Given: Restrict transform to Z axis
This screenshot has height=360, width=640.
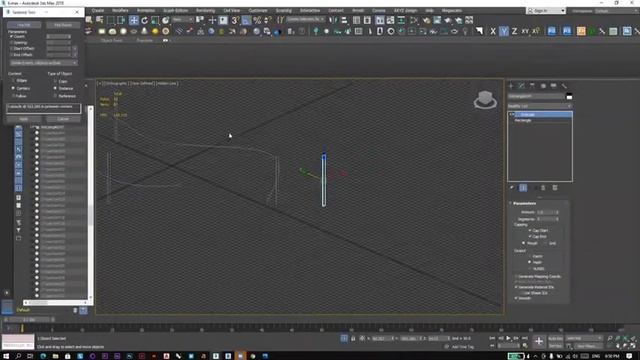Looking at the screenshot, I should click(x=514, y=31).
